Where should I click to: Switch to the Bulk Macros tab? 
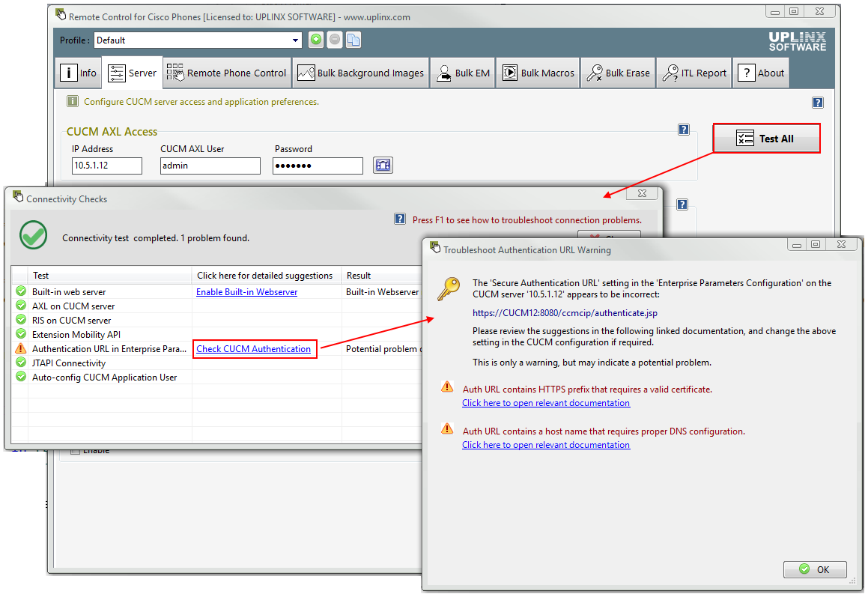538,73
